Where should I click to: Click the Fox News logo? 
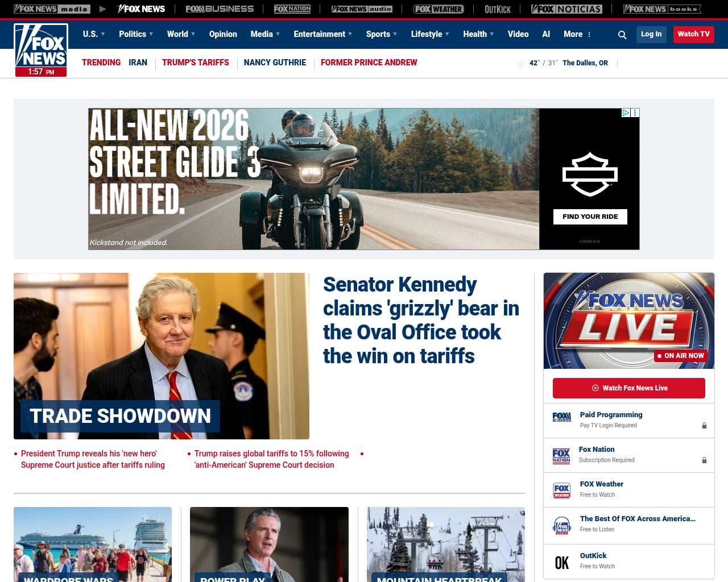pyautogui.click(x=41, y=50)
